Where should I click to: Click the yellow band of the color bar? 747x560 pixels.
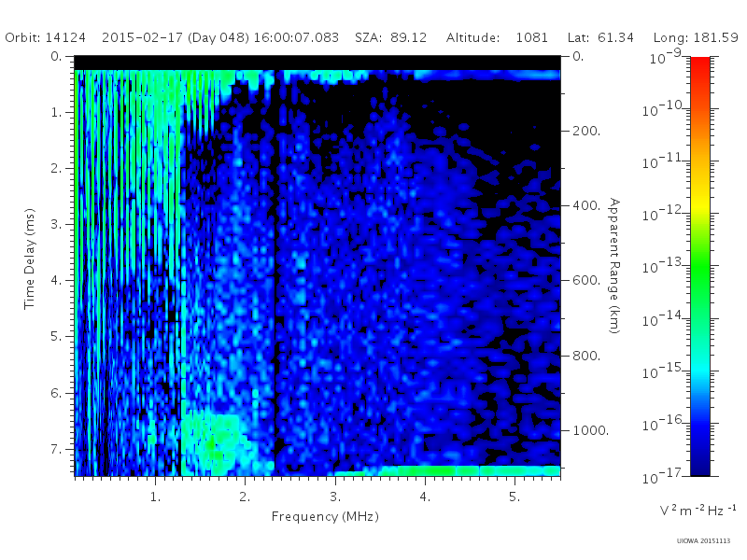point(700,203)
